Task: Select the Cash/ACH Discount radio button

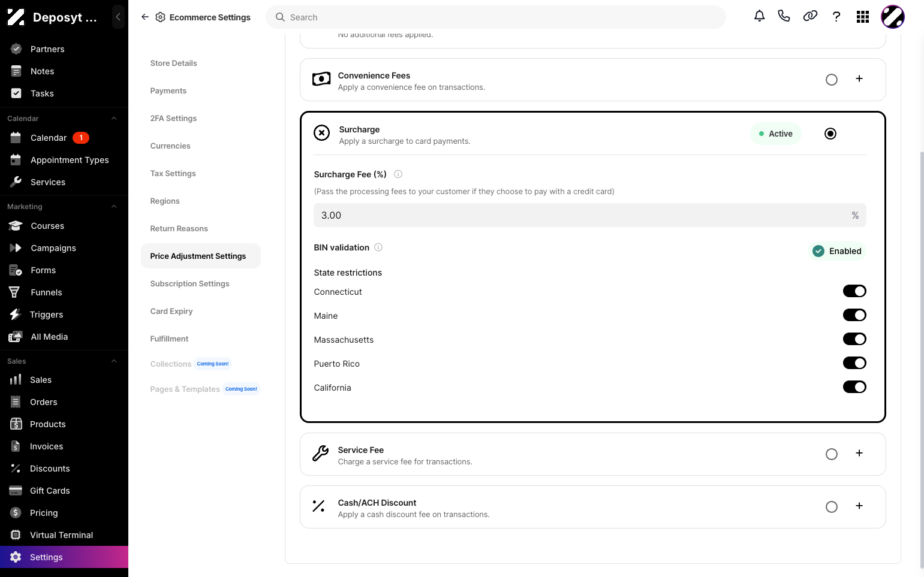Action: tap(832, 507)
